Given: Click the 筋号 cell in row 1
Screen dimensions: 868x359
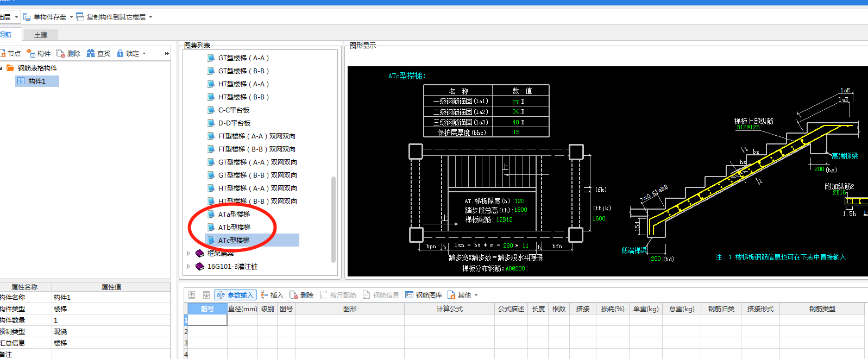Looking at the screenshot, I should coord(207,320).
